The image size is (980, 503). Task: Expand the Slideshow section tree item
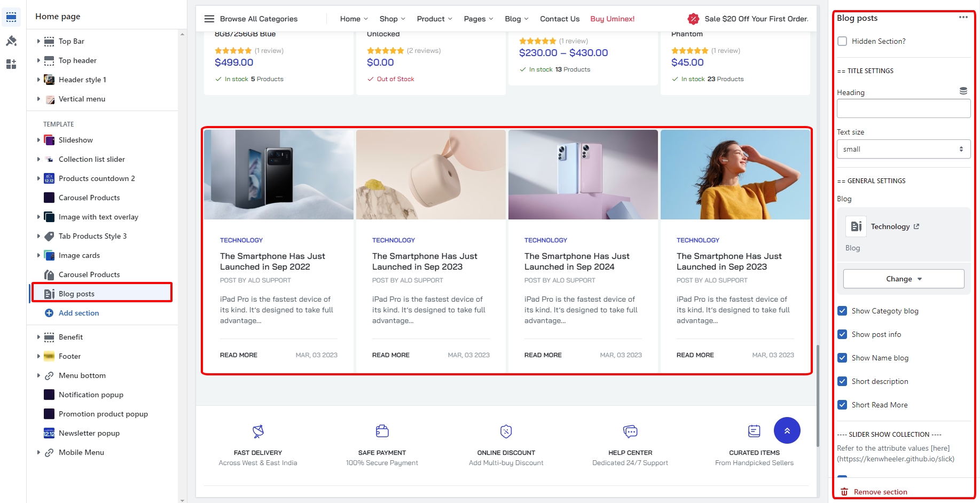[x=38, y=140]
